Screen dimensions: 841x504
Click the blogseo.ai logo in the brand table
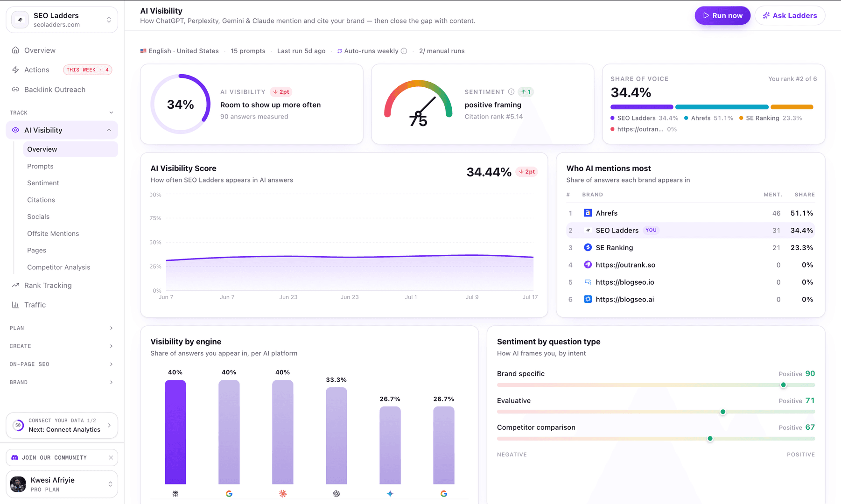[x=588, y=299]
